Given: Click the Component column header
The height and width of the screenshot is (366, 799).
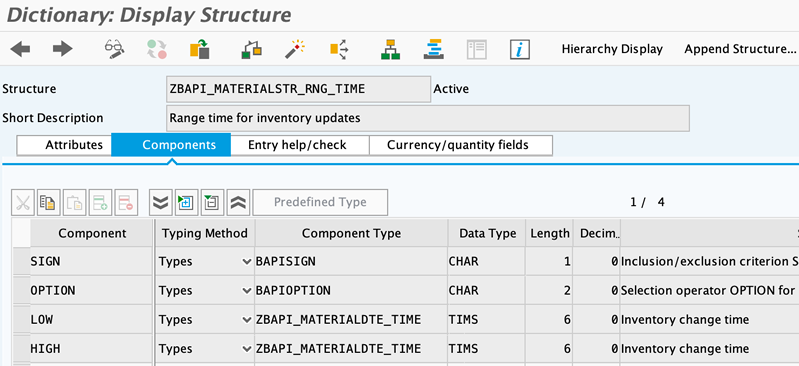Looking at the screenshot, I should tap(92, 233).
